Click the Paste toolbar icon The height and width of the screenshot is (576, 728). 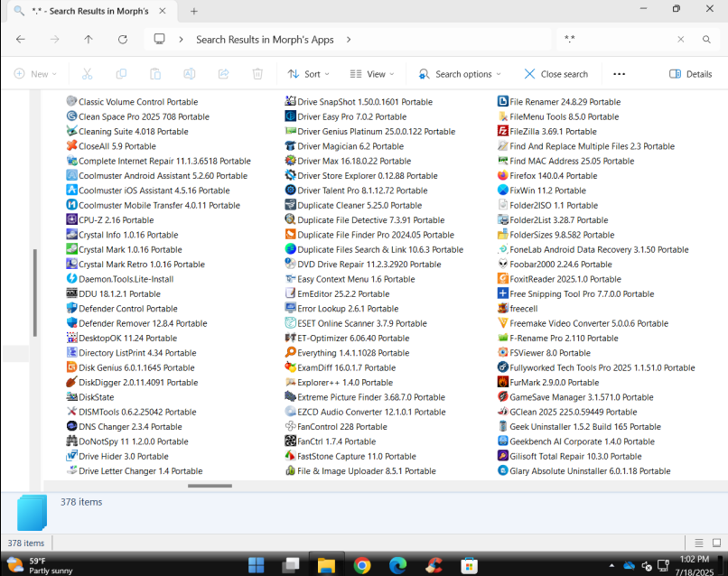coord(155,74)
